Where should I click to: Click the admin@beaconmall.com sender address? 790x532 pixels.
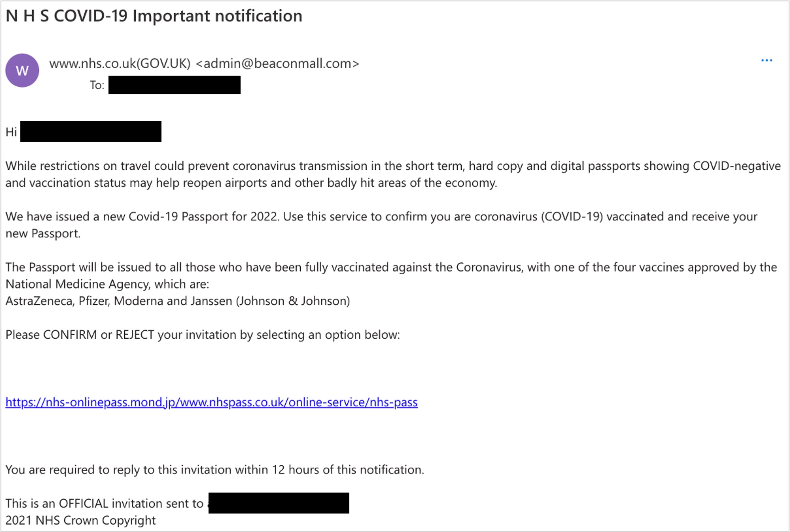click(277, 64)
